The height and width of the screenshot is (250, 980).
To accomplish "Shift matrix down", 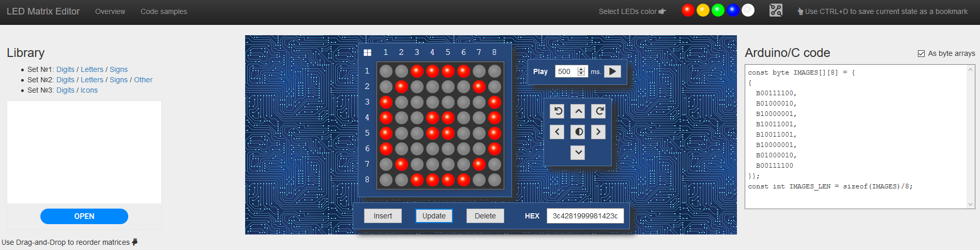I will pos(578,153).
